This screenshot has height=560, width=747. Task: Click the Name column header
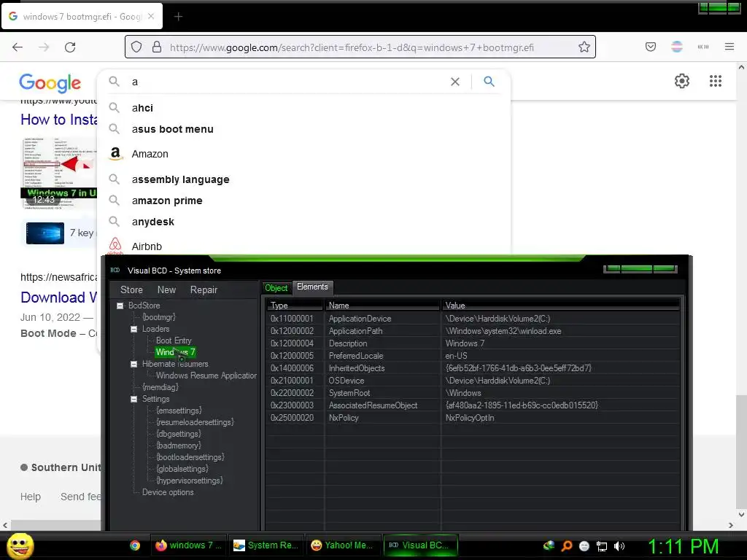pyautogui.click(x=382, y=306)
